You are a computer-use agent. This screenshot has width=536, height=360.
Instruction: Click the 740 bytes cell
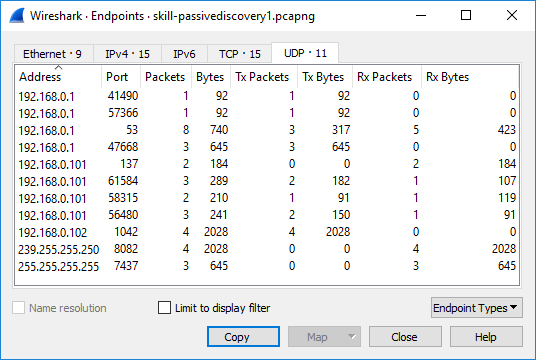coord(219,130)
